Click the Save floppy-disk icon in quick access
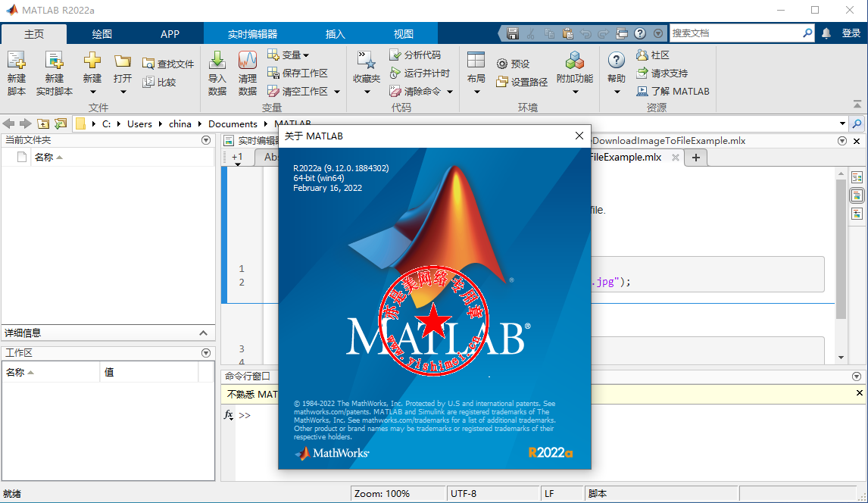The image size is (868, 503). (x=513, y=33)
